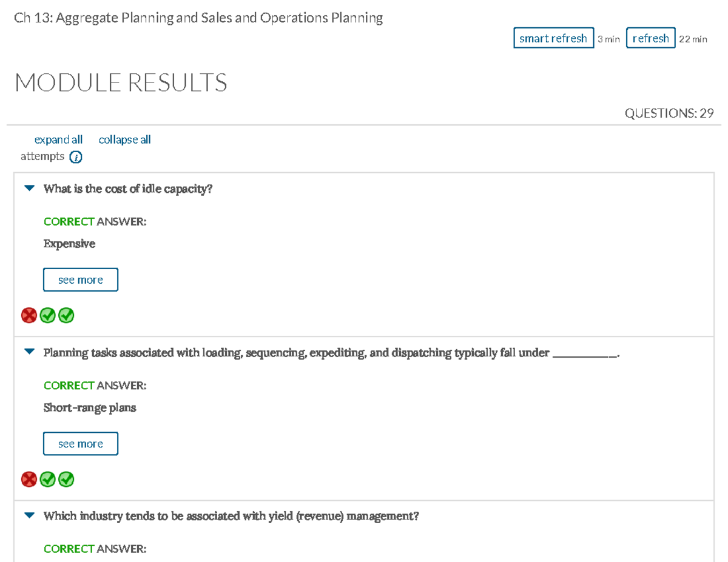The height and width of the screenshot is (562, 728).
Task: Click the attempts info icon
Action: coord(75,156)
